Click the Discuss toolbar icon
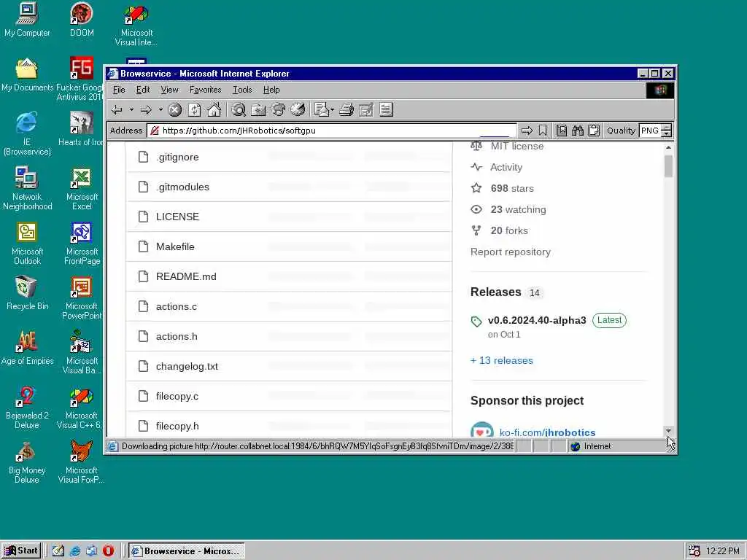This screenshot has height=560, width=747. click(386, 110)
